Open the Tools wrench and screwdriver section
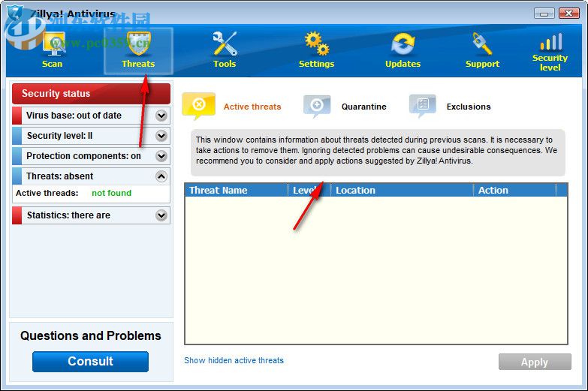 225,50
